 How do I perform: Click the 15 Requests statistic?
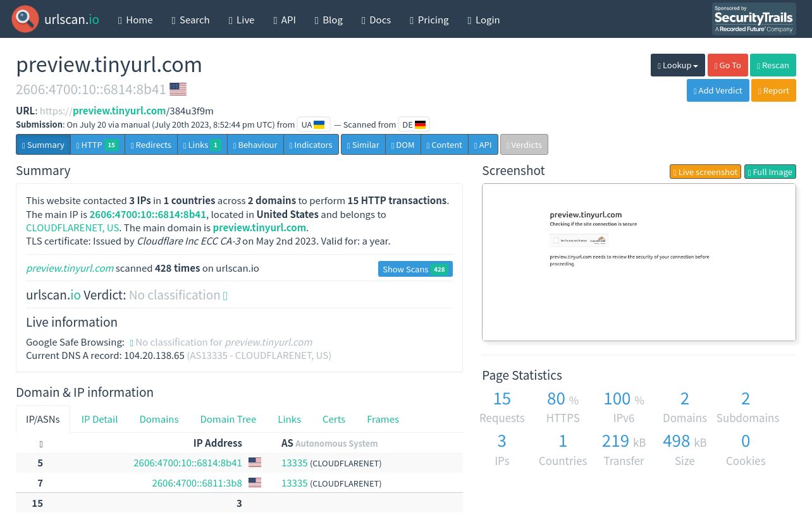tap(502, 408)
